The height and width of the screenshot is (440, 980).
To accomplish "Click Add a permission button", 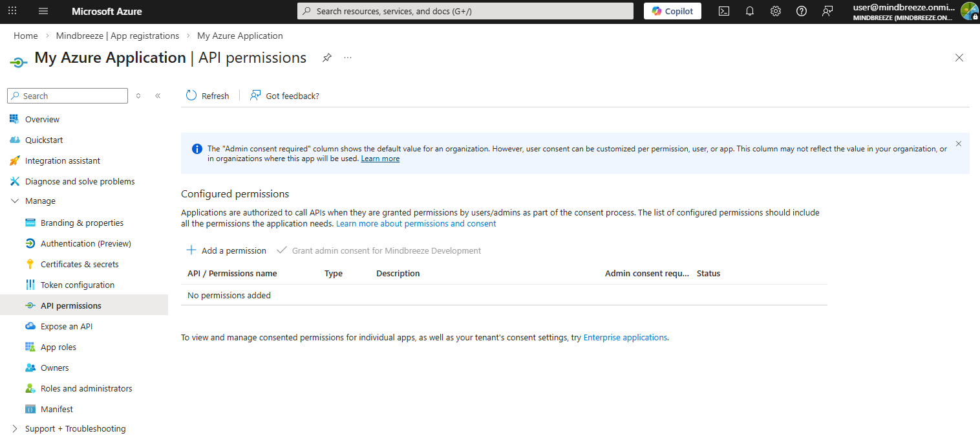I will (226, 250).
